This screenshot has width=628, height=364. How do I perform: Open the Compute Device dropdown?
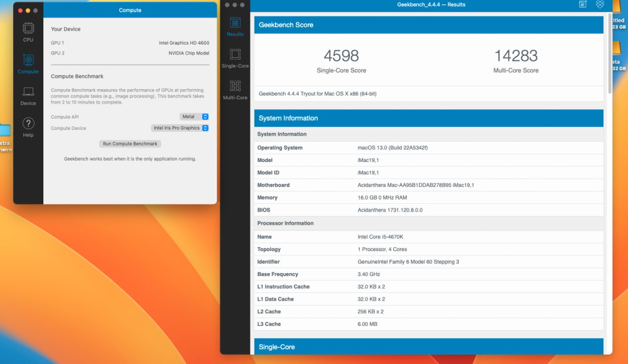(180, 128)
